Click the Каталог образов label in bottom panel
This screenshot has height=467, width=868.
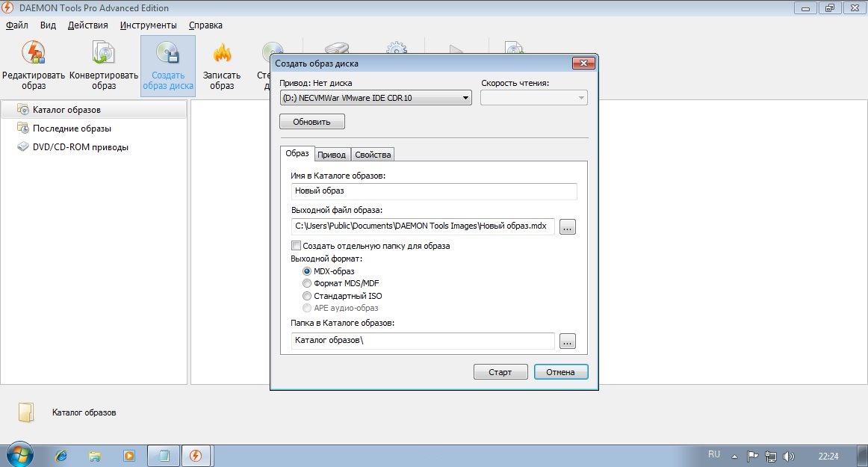coord(84,412)
